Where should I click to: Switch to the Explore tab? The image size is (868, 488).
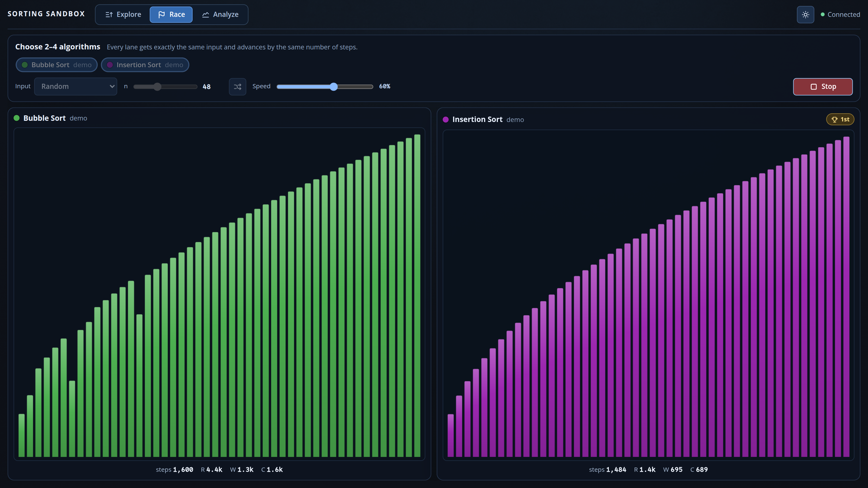point(123,14)
